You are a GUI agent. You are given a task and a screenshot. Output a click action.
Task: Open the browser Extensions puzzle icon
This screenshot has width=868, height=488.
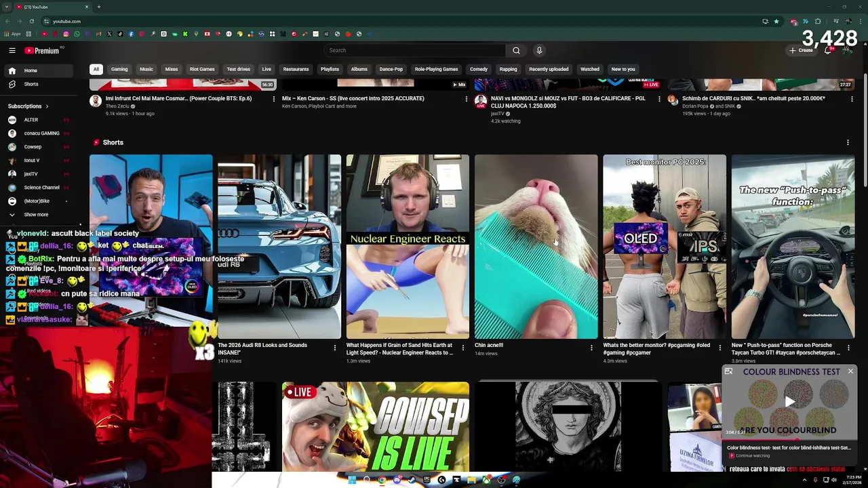[818, 21]
